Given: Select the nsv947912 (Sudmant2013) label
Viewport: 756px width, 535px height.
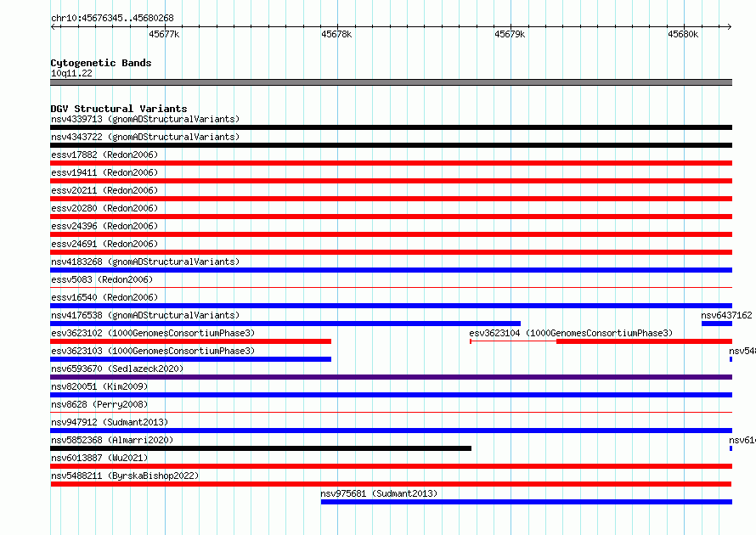Looking at the screenshot, I should pyautogui.click(x=110, y=422).
